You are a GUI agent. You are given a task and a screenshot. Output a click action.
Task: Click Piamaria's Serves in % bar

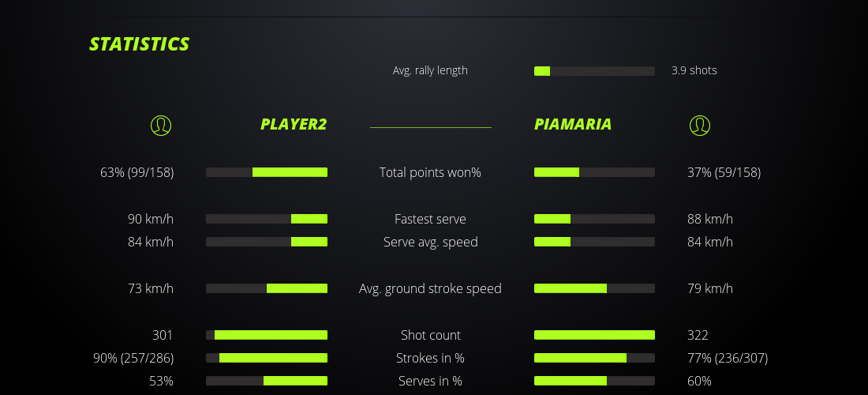[594, 381]
